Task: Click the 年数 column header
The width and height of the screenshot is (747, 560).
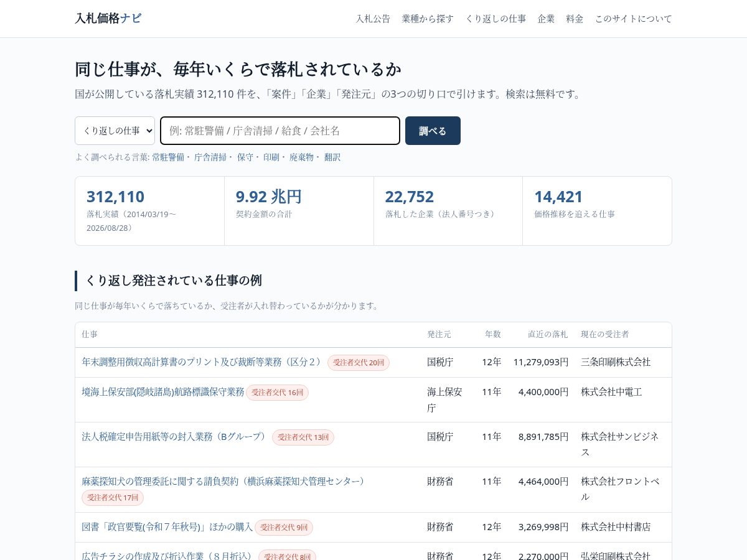Action: (493, 335)
